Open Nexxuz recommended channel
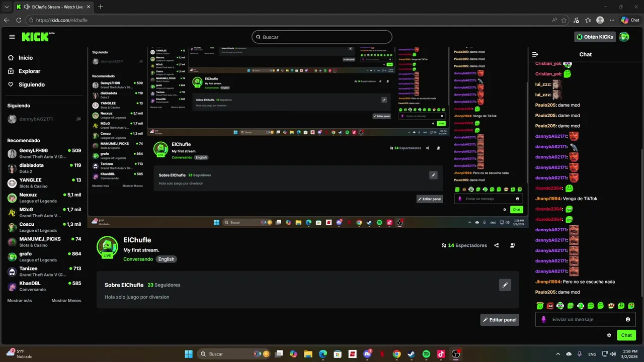This screenshot has height=362, width=644. point(44,198)
